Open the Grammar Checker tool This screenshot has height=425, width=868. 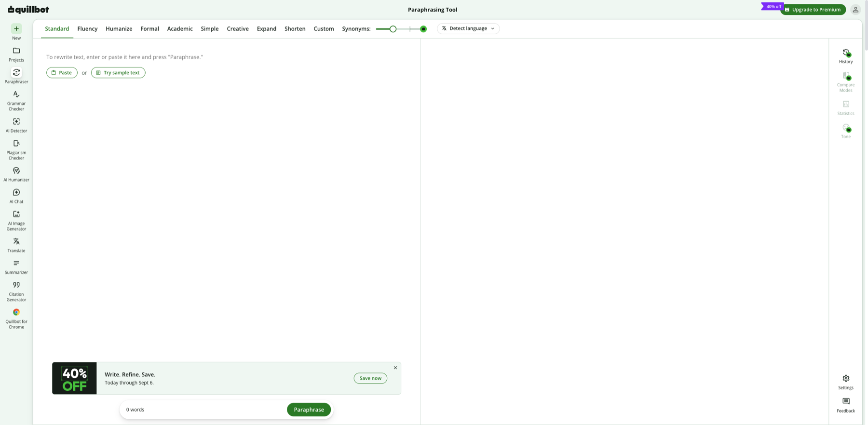point(16,101)
